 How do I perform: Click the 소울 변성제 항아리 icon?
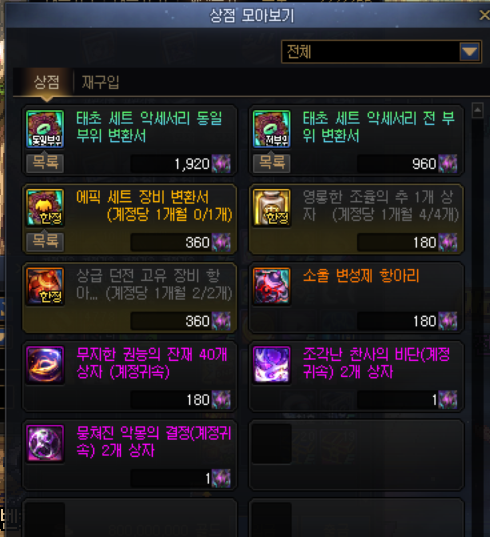(x=272, y=286)
